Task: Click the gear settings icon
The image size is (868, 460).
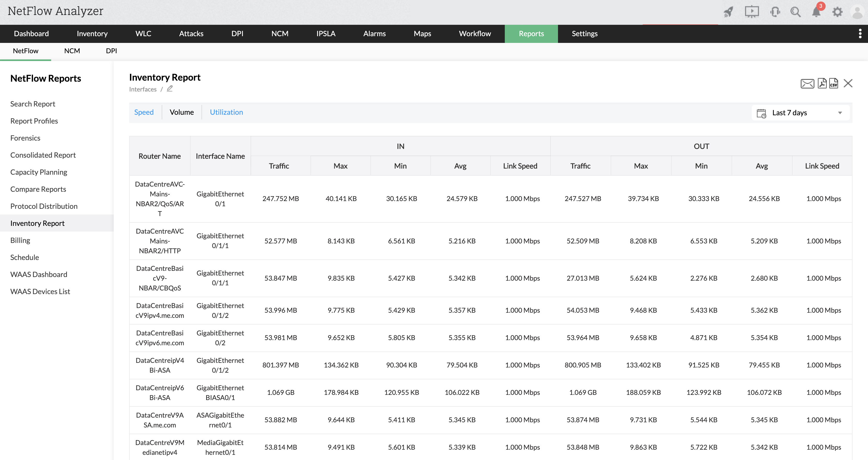Action: [837, 12]
